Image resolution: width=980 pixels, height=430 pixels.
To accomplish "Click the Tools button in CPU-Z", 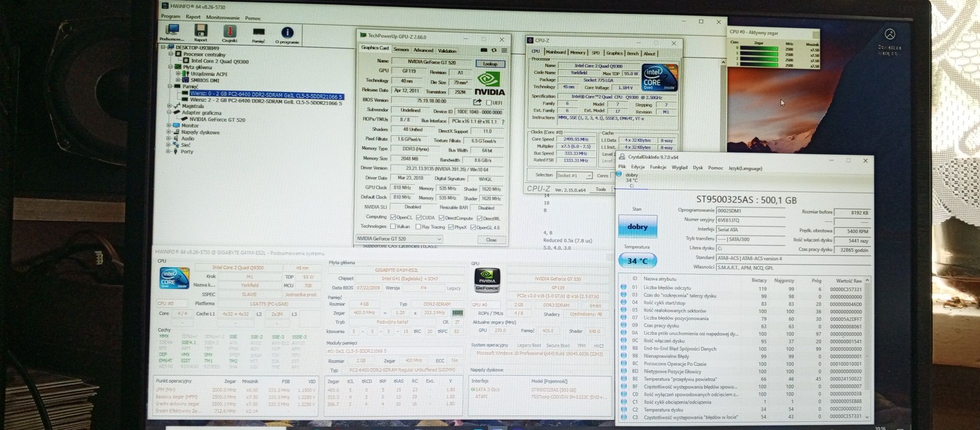I will 601,189.
